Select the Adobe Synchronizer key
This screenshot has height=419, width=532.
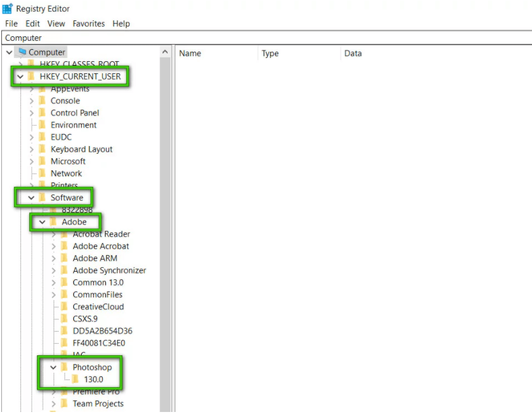pyautogui.click(x=109, y=270)
